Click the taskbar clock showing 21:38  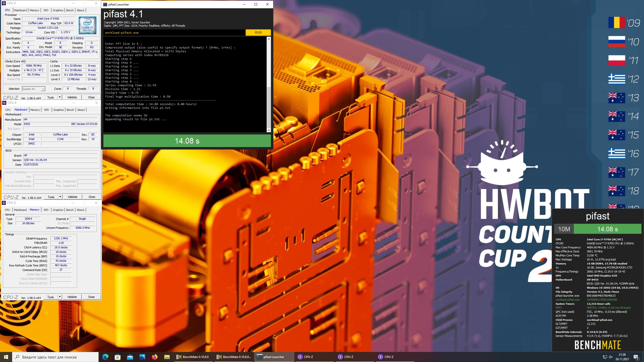pos(622,357)
